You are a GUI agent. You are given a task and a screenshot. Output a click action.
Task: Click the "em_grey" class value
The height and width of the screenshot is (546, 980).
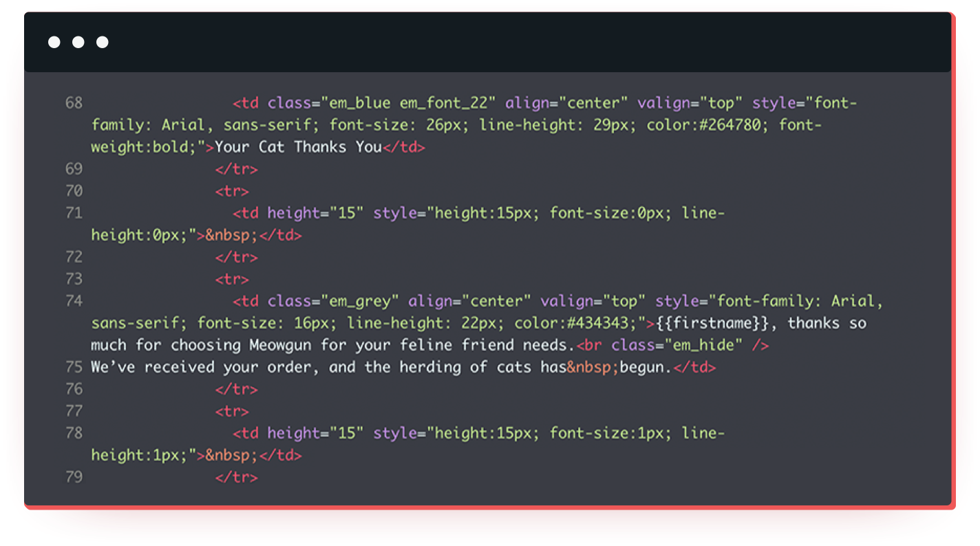click(x=360, y=301)
